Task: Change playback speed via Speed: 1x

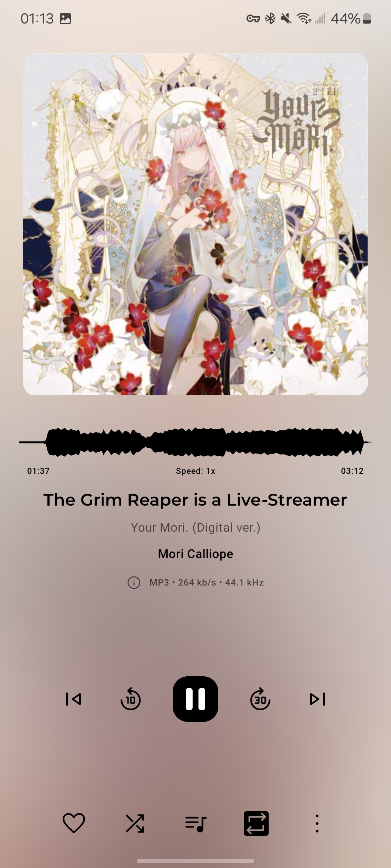Action: click(x=195, y=471)
